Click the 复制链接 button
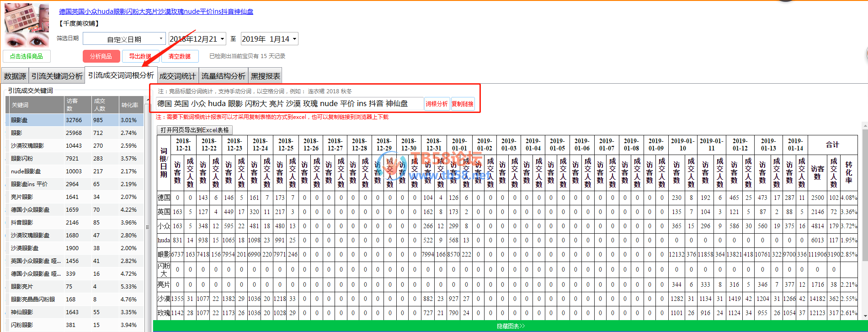 pos(463,104)
